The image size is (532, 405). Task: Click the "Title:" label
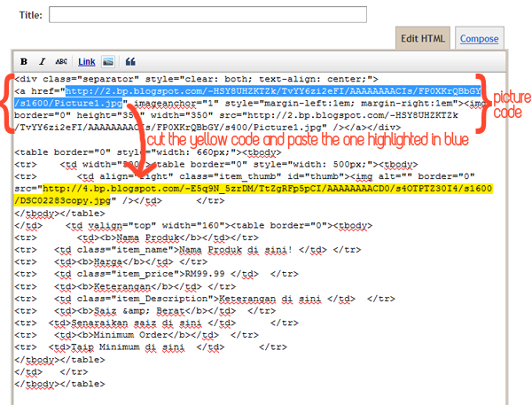30,15
